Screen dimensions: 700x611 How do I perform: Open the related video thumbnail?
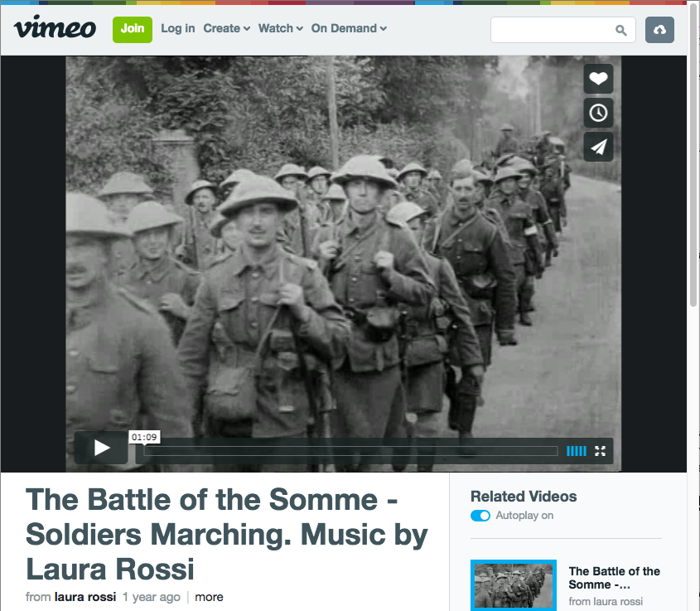(x=514, y=585)
